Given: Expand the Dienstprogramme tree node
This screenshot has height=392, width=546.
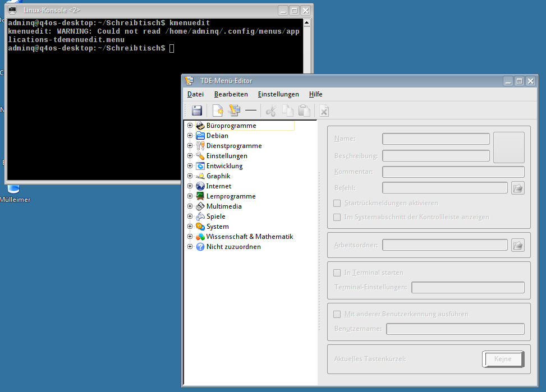Looking at the screenshot, I should pos(190,145).
